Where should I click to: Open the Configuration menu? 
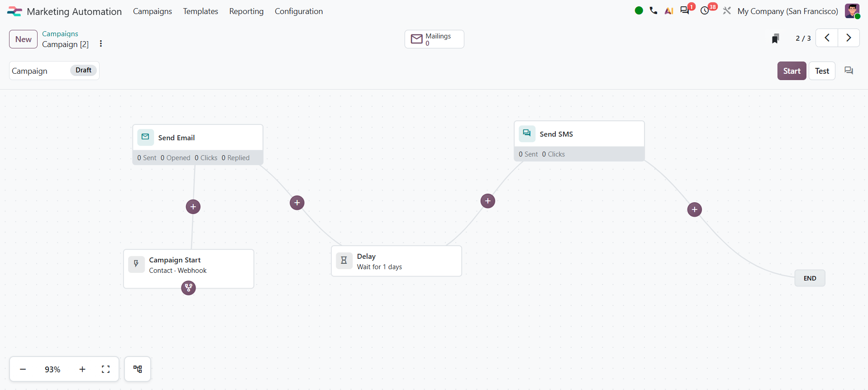pos(299,11)
